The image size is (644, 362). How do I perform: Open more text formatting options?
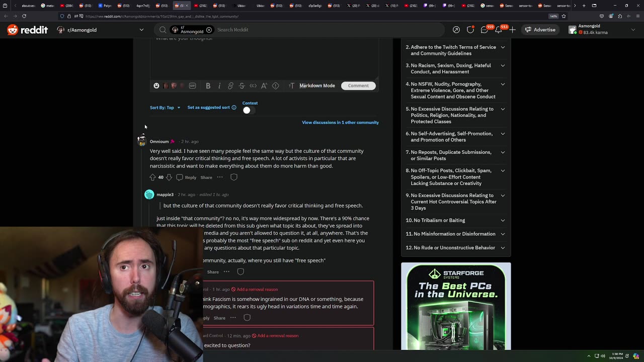point(291,85)
